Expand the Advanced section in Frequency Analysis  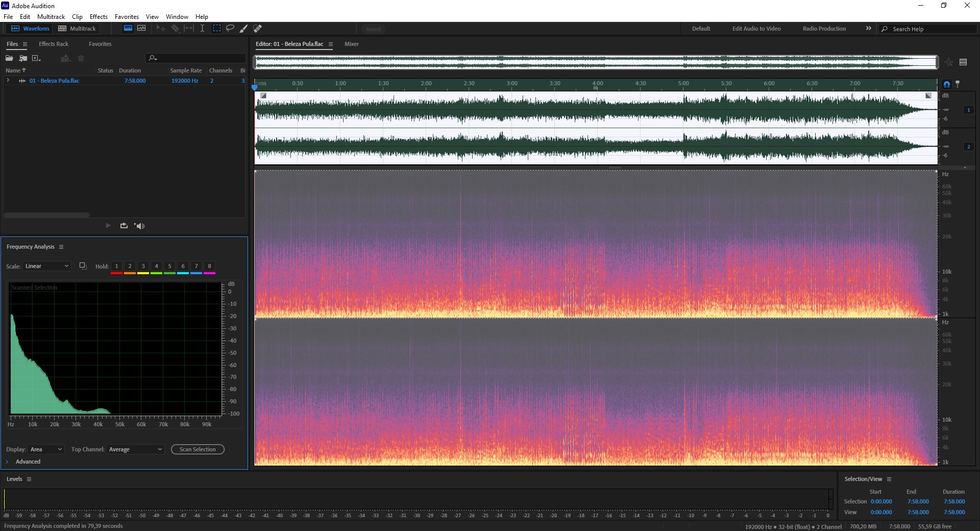tap(23, 462)
